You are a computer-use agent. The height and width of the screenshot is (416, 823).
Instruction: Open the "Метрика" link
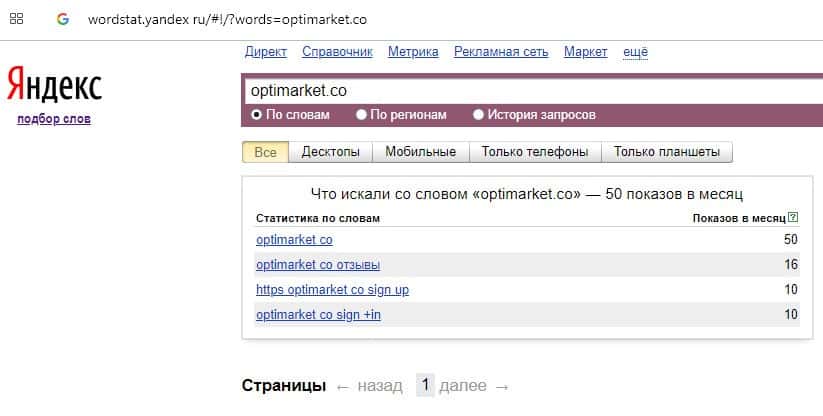point(412,52)
